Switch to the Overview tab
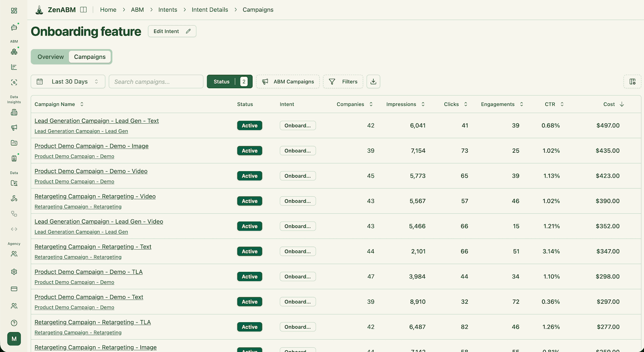Screen dimensions: 644x352 click(x=51, y=57)
